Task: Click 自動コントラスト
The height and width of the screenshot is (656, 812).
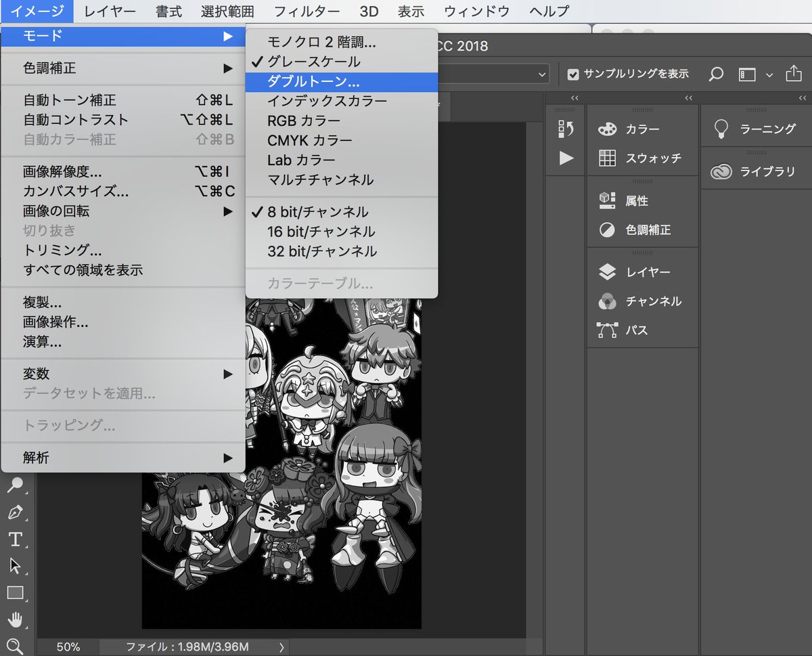Action: click(x=123, y=120)
